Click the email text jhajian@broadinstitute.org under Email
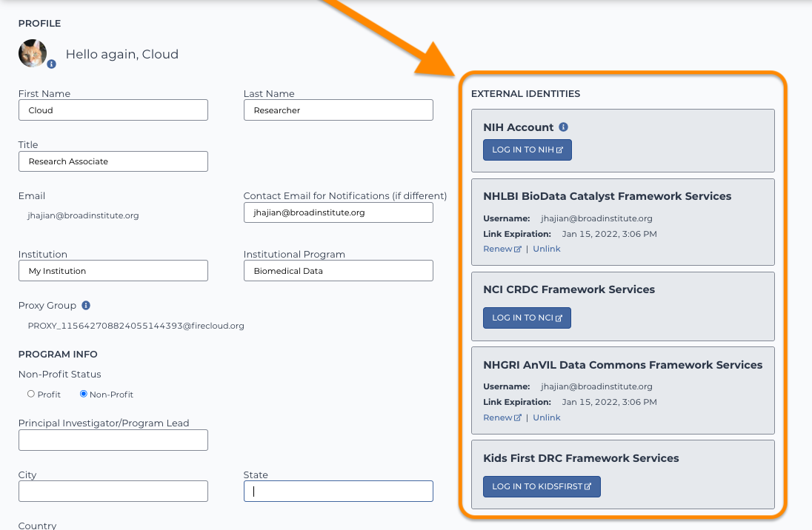Viewport: 812px width, 530px height. pos(83,215)
